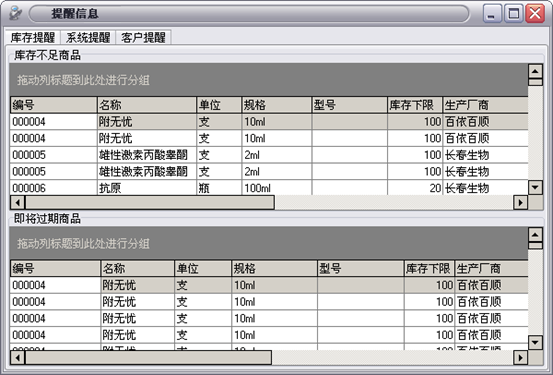Click up arrow of top grid scrollbar

click(535, 72)
